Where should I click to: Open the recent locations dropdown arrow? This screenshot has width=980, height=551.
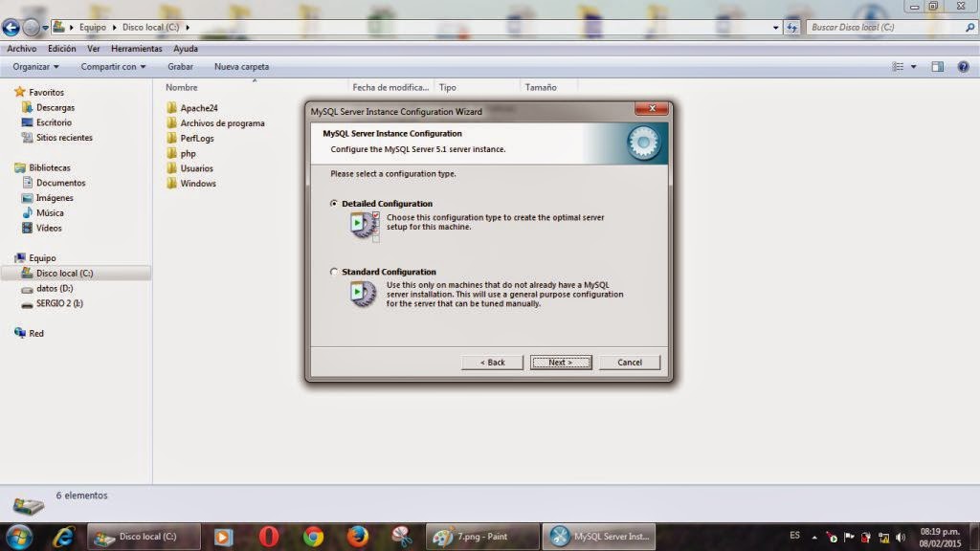coord(46,28)
